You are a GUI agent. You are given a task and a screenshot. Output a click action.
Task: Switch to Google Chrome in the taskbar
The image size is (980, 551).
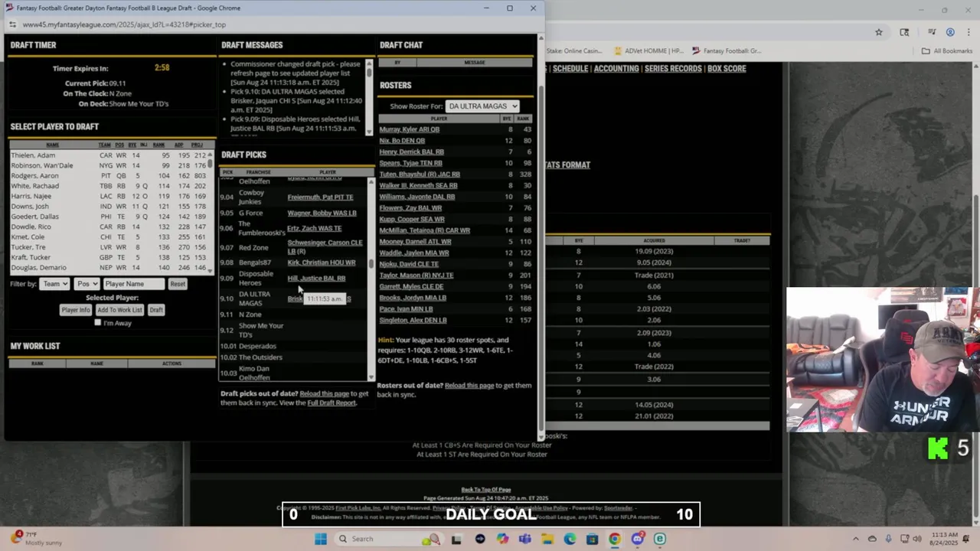pos(614,539)
